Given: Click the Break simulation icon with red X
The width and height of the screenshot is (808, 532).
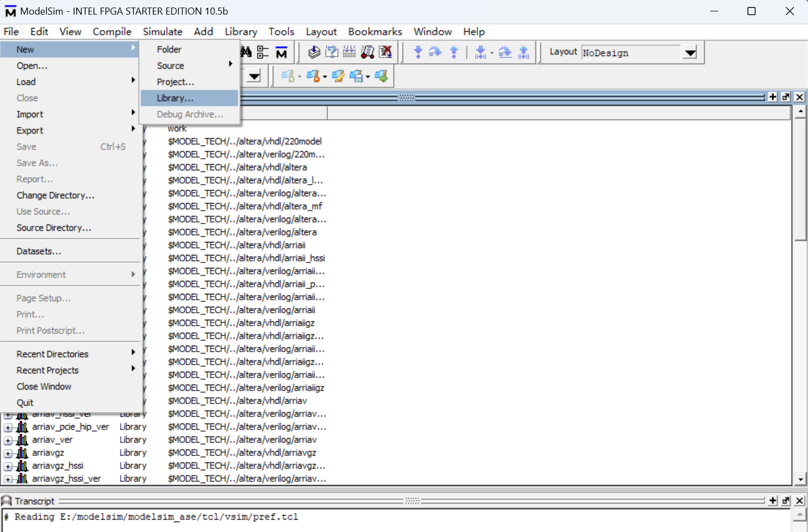Looking at the screenshot, I should point(385,52).
